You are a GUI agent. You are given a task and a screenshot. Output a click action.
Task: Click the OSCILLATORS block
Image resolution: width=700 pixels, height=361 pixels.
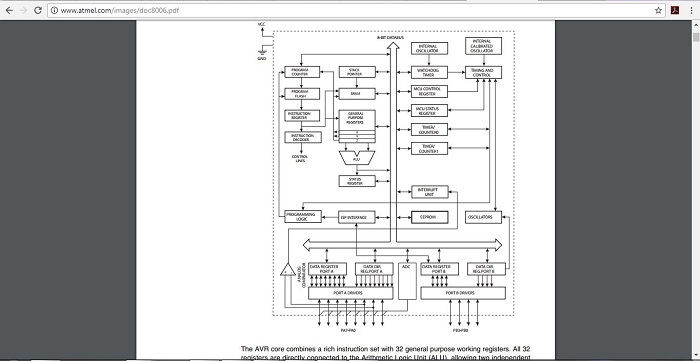[483, 217]
